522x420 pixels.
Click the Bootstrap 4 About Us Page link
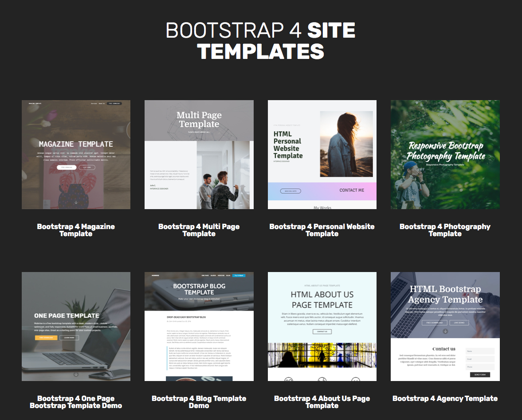tap(322, 402)
